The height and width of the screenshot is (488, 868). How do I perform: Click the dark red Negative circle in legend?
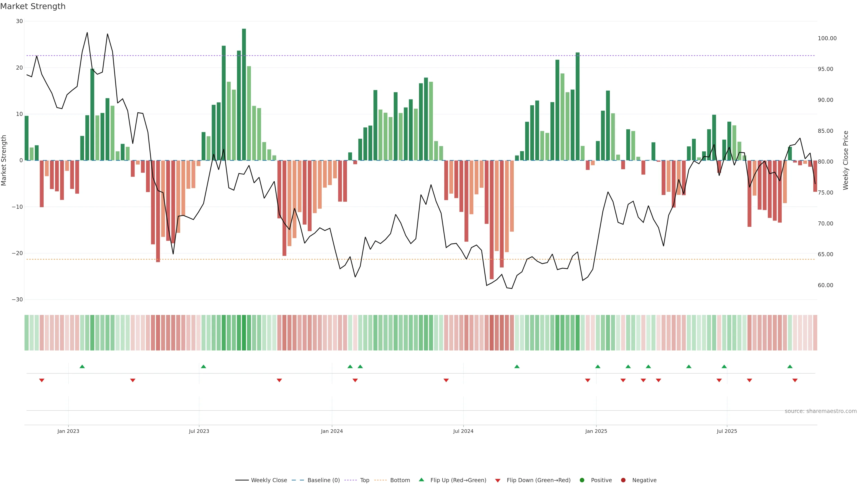point(623,480)
